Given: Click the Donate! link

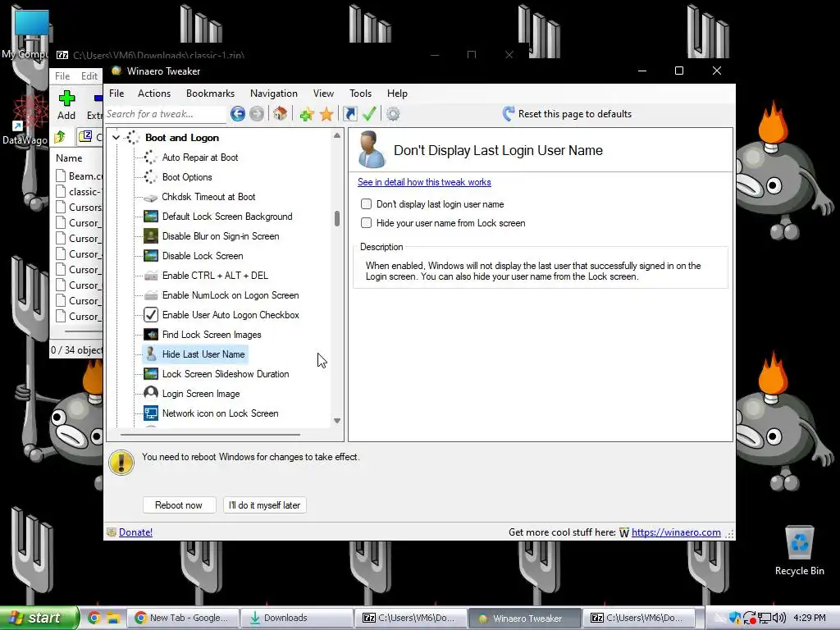Looking at the screenshot, I should [x=135, y=532].
